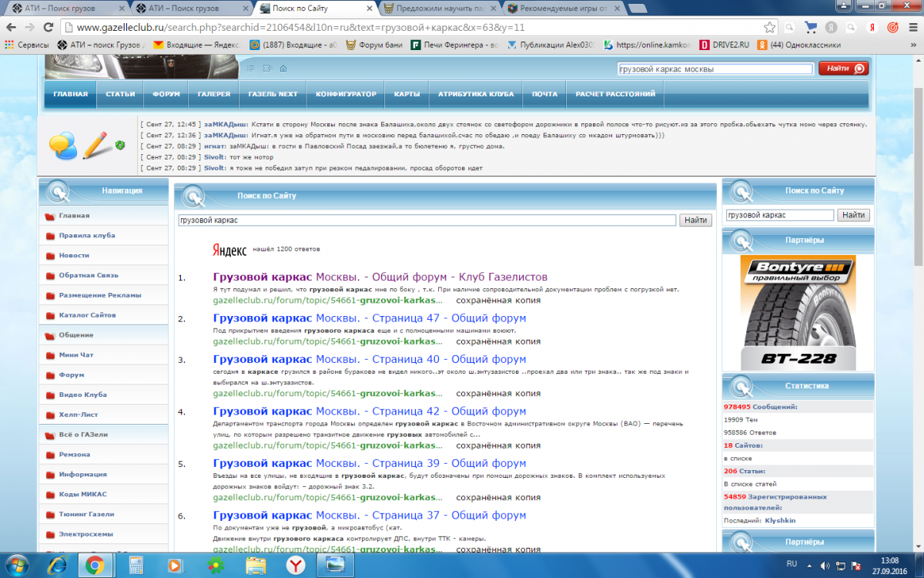Image resolution: width=924 pixels, height=578 pixels.
Task: Open КОНФИГУРАТОР in the top navigation
Action: [x=346, y=94]
